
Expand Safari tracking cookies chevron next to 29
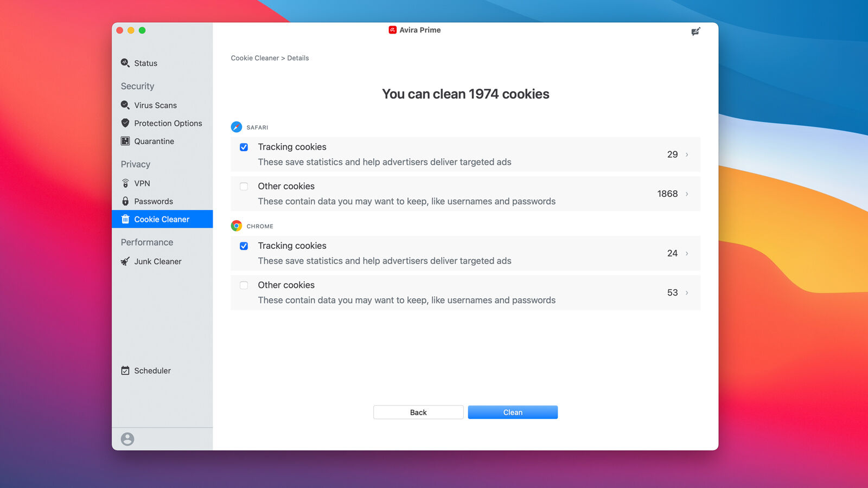click(687, 155)
